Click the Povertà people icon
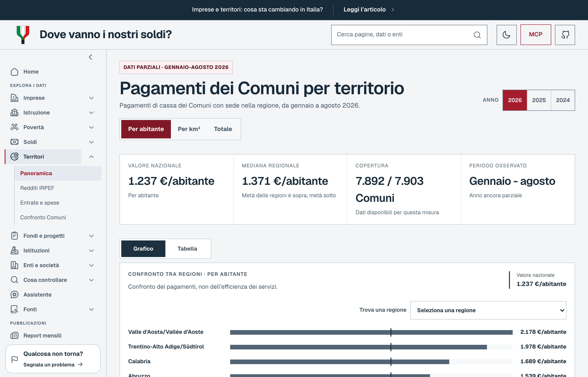 (x=14, y=127)
